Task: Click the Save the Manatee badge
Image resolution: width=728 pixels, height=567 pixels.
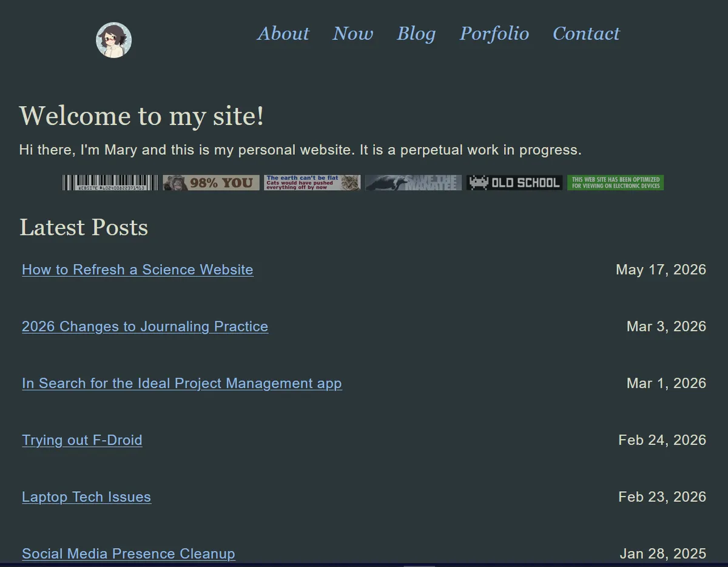Action: tap(413, 183)
